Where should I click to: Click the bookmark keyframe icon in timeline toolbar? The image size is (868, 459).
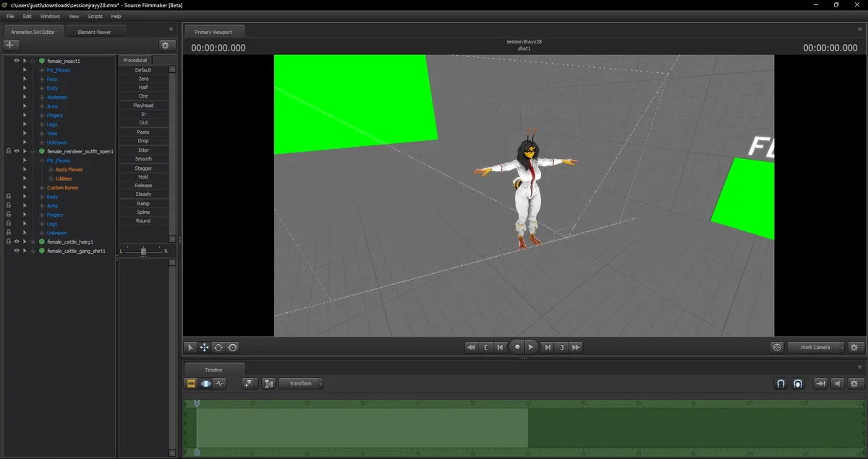pos(250,384)
